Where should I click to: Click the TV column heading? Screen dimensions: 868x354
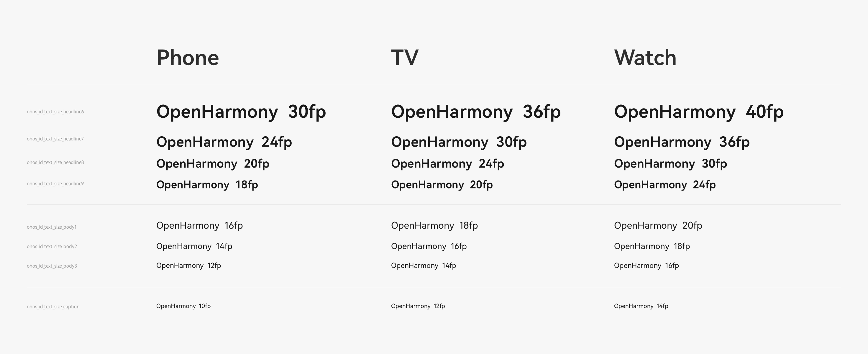click(405, 58)
